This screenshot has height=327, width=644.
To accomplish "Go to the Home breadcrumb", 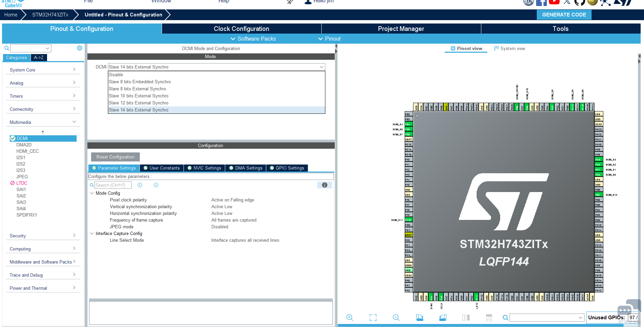I will [11, 15].
